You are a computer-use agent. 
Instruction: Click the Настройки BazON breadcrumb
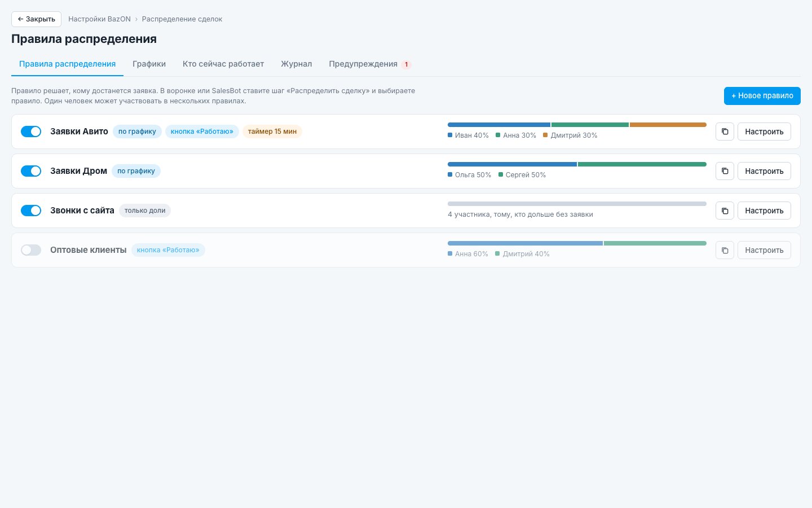click(99, 19)
